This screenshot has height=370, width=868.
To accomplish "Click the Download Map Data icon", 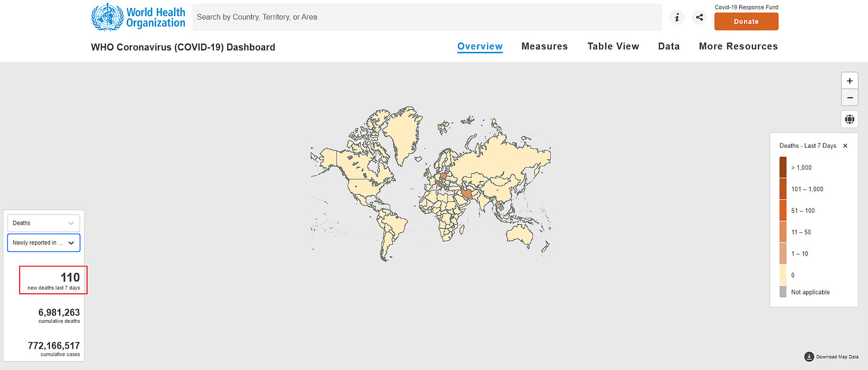I will pos(809,357).
